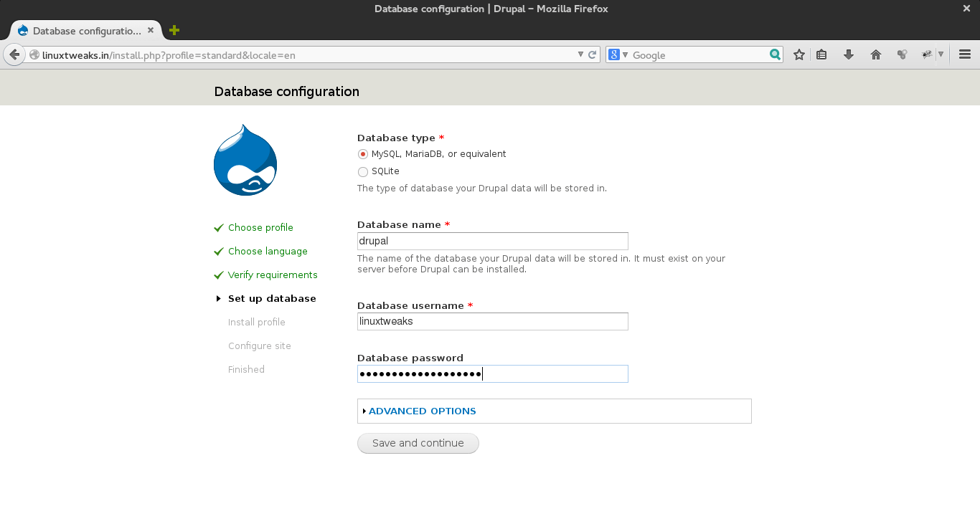Click the Database username field

click(x=493, y=321)
